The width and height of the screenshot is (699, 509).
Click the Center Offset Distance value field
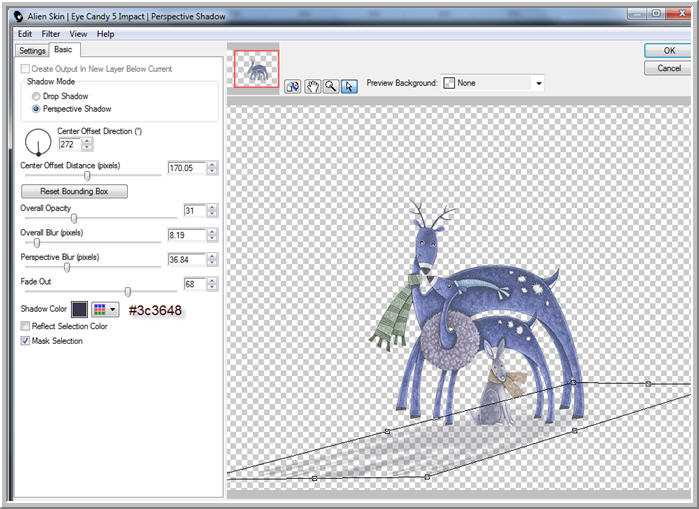point(187,168)
